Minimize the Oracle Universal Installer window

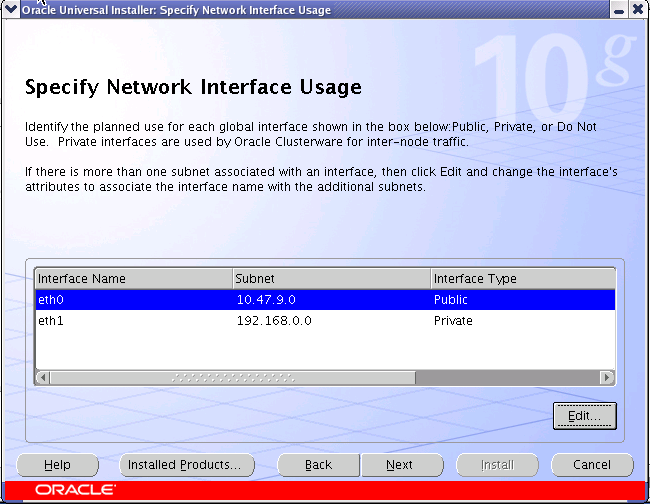click(619, 9)
